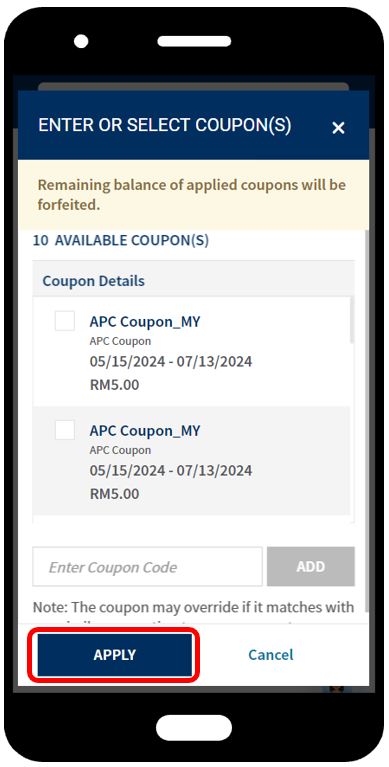This screenshot has height=767, width=389.
Task: Select the first APC Coupon_MY title
Action: click(145, 322)
